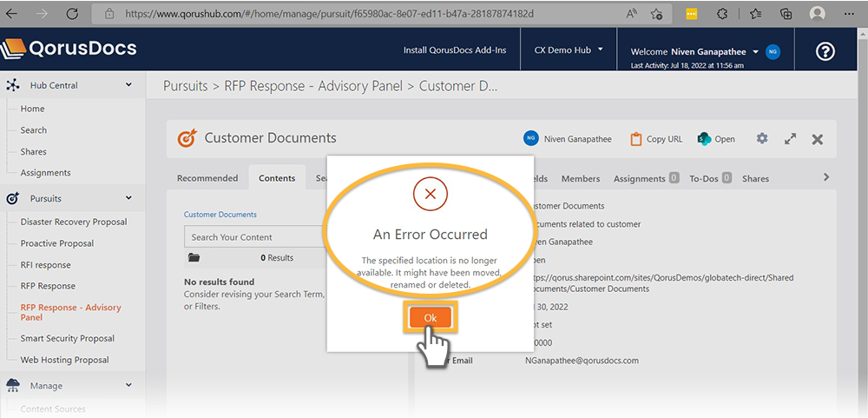Viewport: 868px width, 418px height.
Task: Click the browser favorites star icon
Action: pos(756,14)
